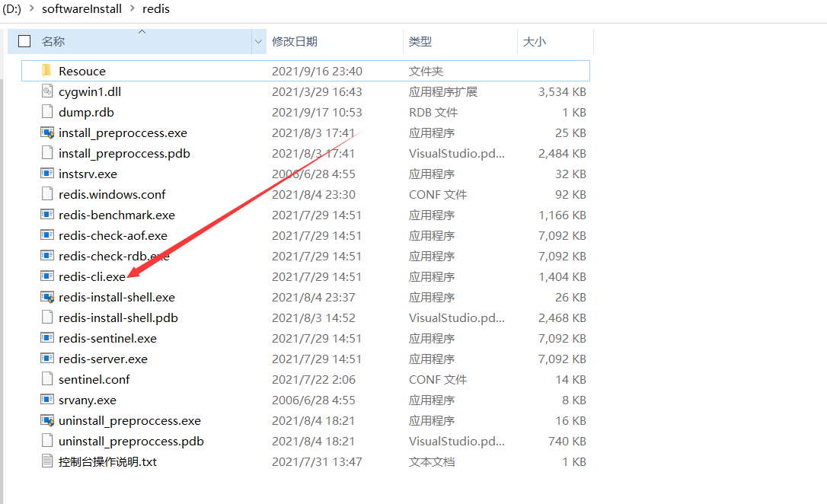Click date 2021/7/22 2:06 of sentinel.conf
The width and height of the screenshot is (827, 504).
tap(313, 380)
